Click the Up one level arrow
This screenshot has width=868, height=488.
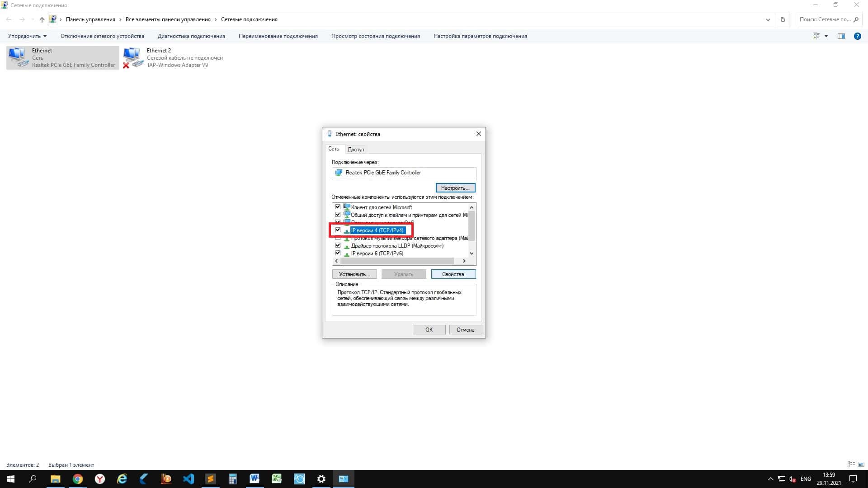[x=42, y=19]
